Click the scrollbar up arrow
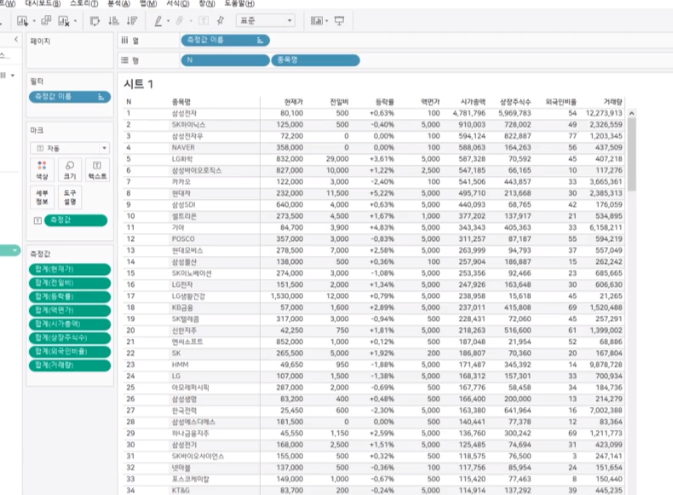The height and width of the screenshot is (495, 673). [632, 113]
